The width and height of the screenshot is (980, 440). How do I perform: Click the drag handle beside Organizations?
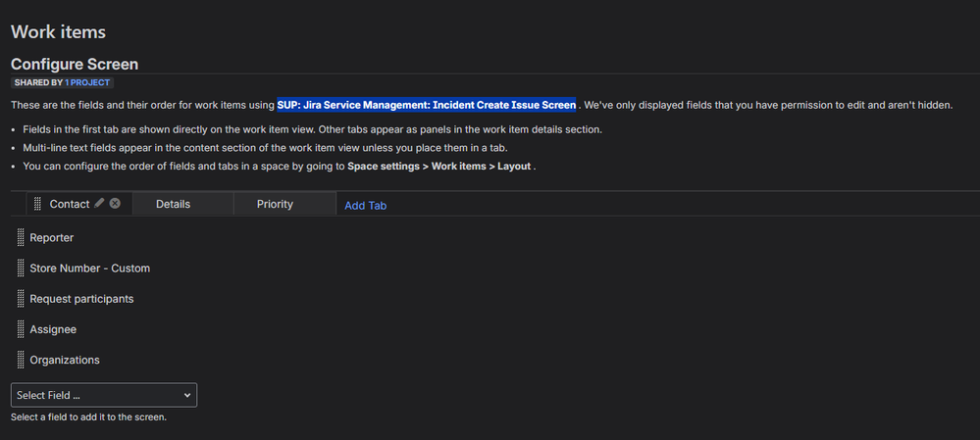[21, 360]
